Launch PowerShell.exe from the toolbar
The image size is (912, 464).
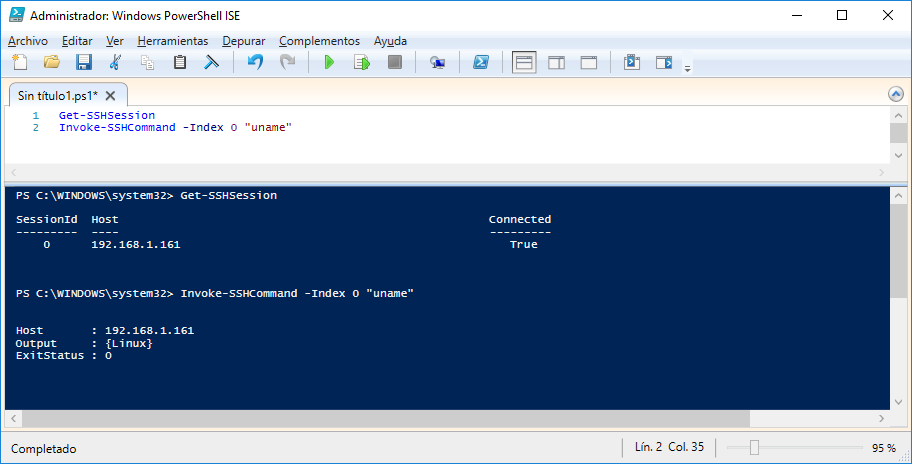[480, 63]
